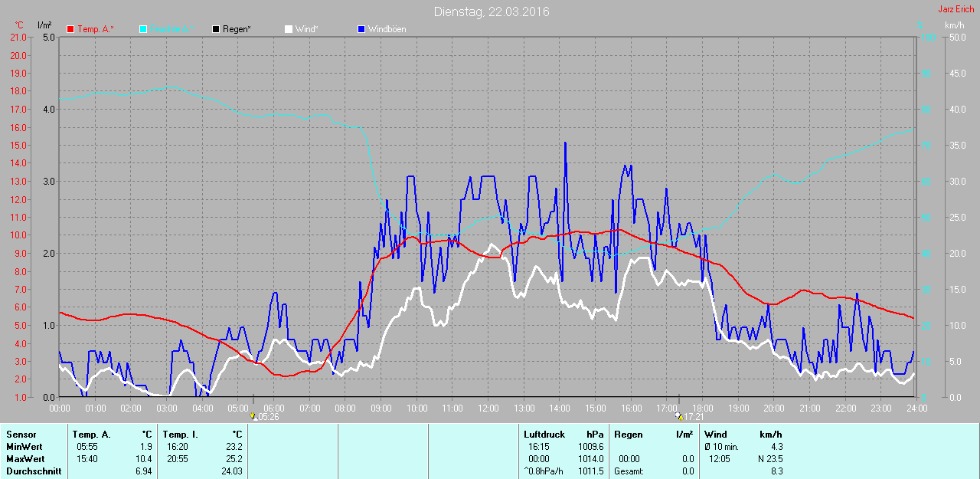Click the Dienstag, 22.03.2016 chart title
The height and width of the screenshot is (479, 980).
pos(492,11)
